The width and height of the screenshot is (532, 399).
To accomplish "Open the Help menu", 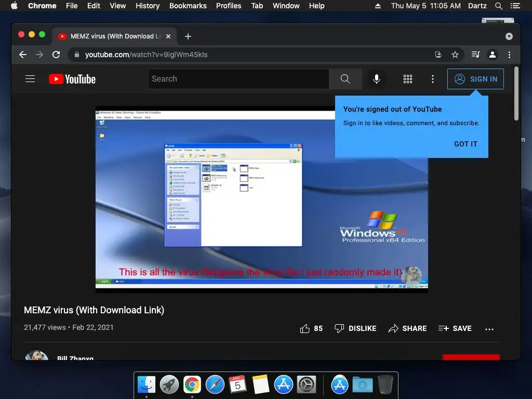I will point(316,6).
